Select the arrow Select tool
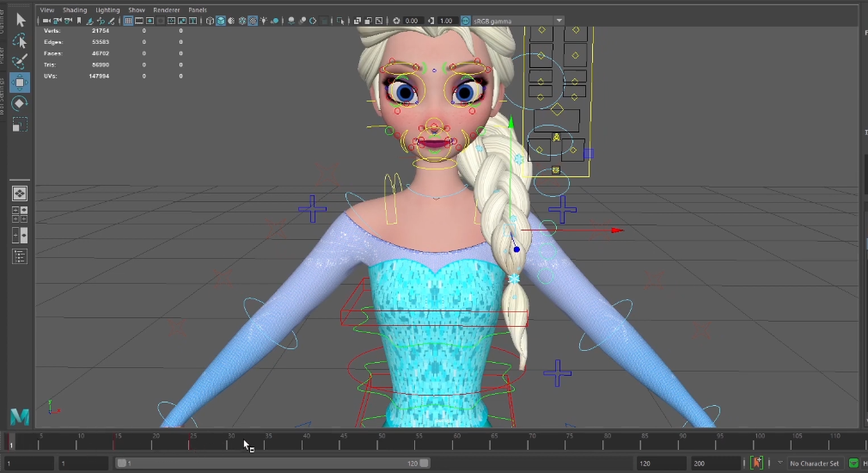868x473 pixels. 20,20
